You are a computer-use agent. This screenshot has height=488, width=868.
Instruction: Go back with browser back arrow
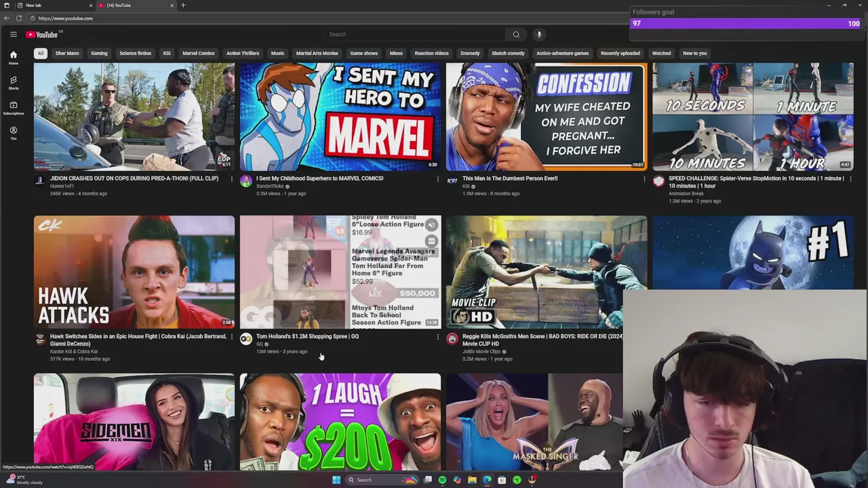pos(7,18)
